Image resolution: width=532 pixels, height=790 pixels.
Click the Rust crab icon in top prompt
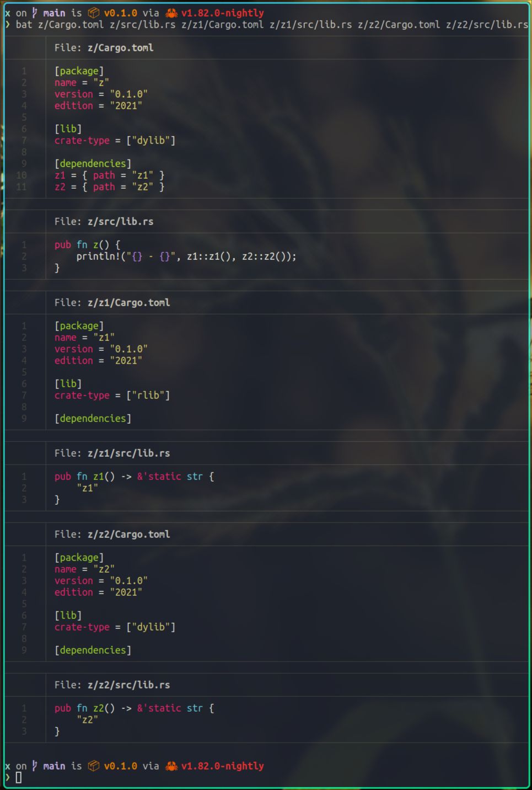tap(171, 13)
